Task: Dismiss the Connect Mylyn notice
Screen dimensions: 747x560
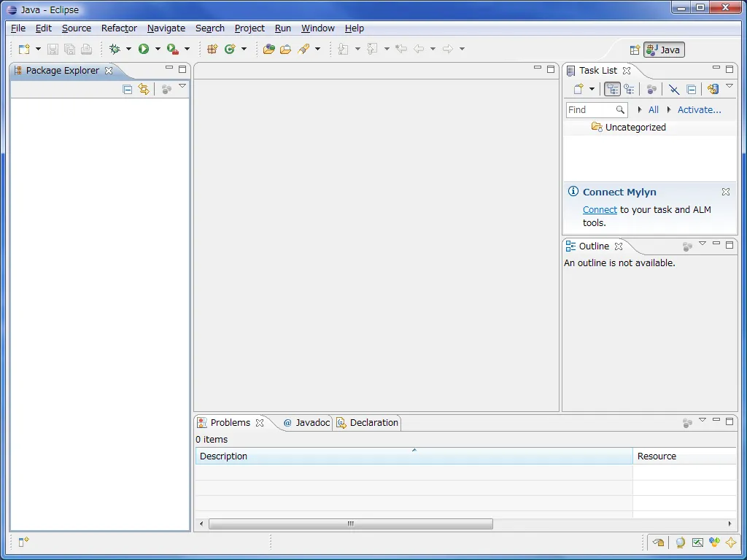Action: 726,192
